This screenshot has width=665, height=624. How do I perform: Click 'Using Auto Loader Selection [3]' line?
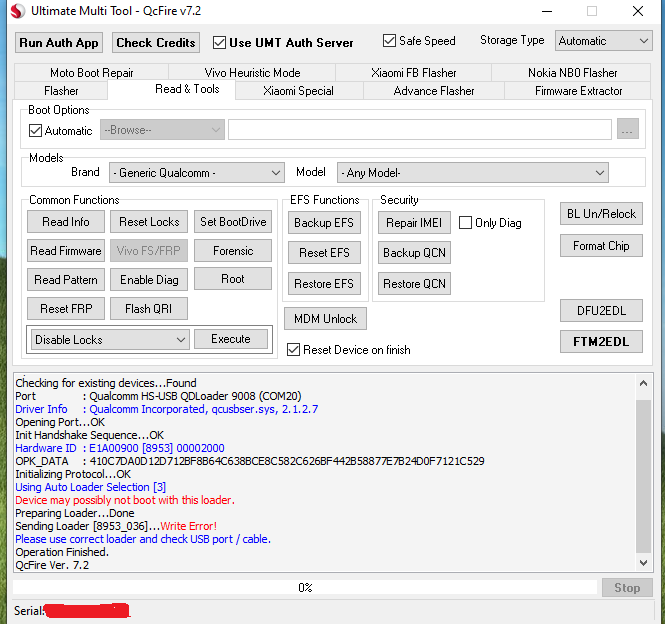click(91, 487)
